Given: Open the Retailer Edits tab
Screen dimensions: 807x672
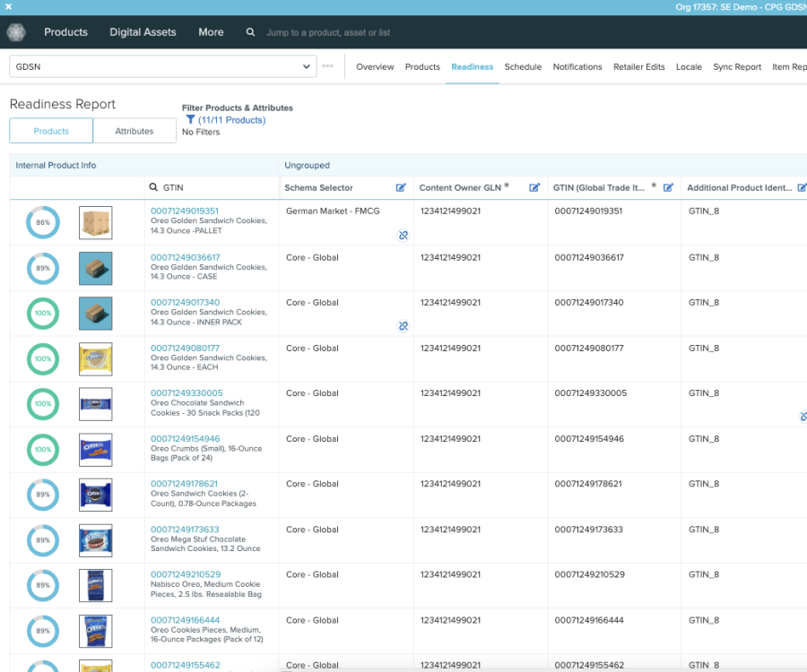Looking at the screenshot, I should [x=638, y=67].
